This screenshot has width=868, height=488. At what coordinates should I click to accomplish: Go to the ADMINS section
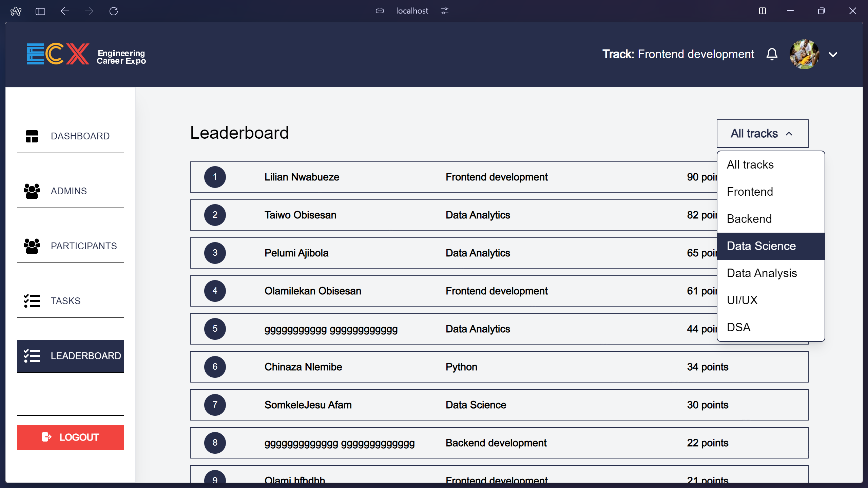(x=71, y=191)
